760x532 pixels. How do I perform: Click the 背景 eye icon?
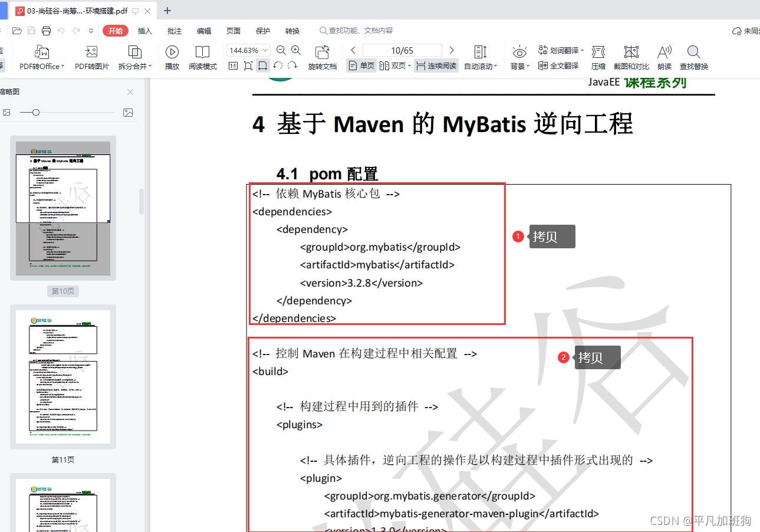[519, 52]
